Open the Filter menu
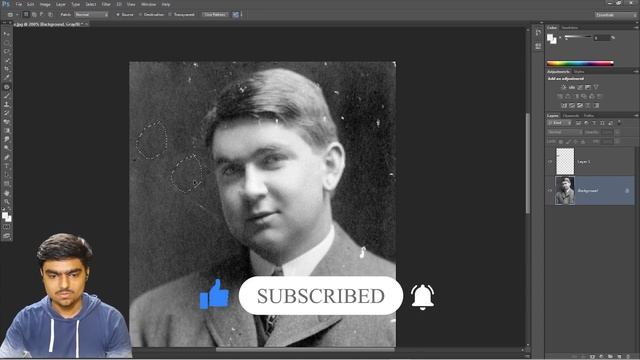 (x=106, y=4)
